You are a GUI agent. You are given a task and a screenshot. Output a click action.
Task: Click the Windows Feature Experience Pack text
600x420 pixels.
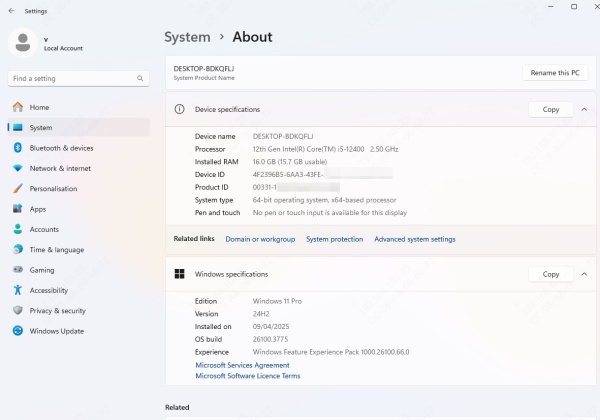[x=331, y=352]
